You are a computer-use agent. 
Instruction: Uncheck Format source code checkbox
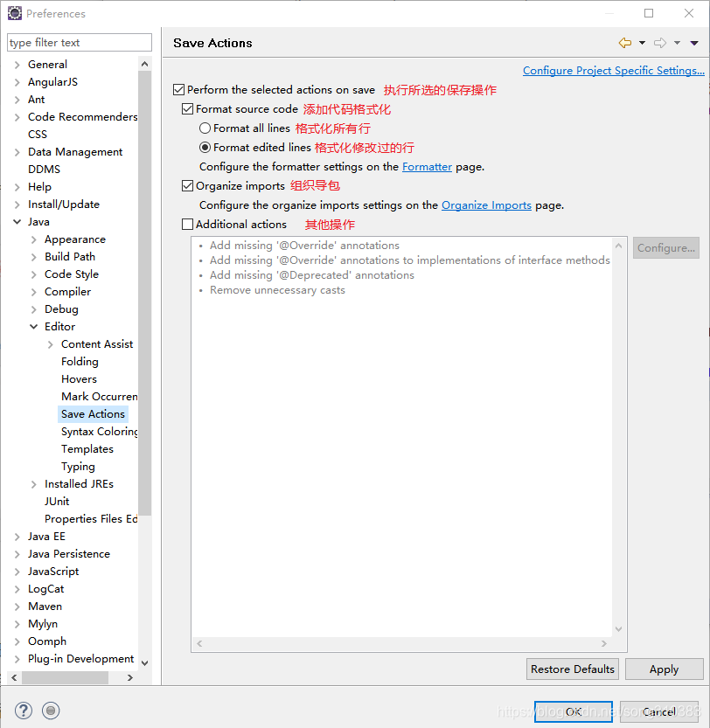pyautogui.click(x=188, y=109)
